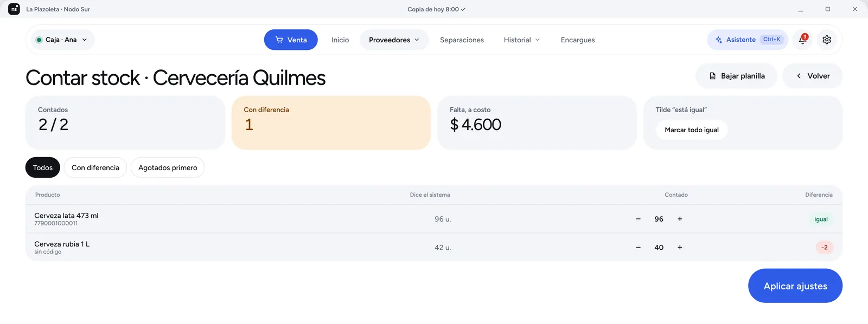Click the 'igual' difference badge

click(x=821, y=219)
